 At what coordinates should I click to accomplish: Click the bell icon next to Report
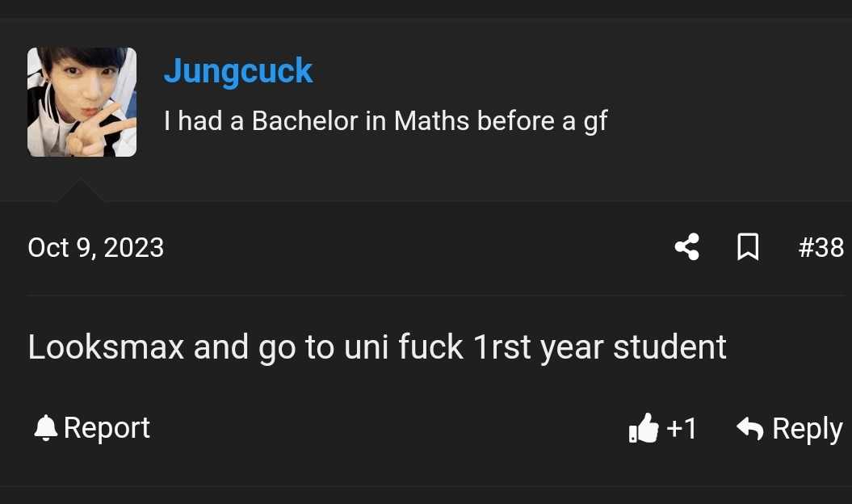click(x=46, y=428)
